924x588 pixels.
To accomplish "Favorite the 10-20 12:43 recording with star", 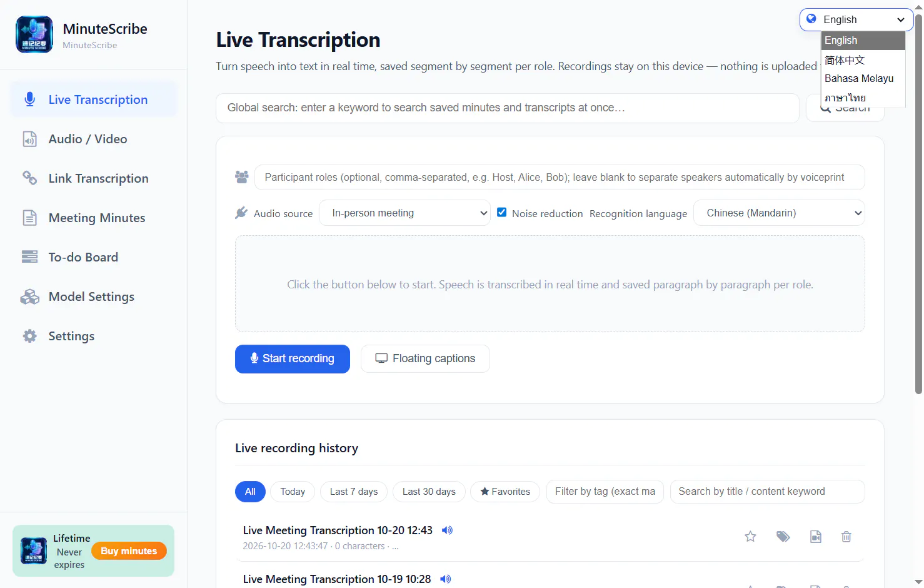I will click(x=750, y=537).
